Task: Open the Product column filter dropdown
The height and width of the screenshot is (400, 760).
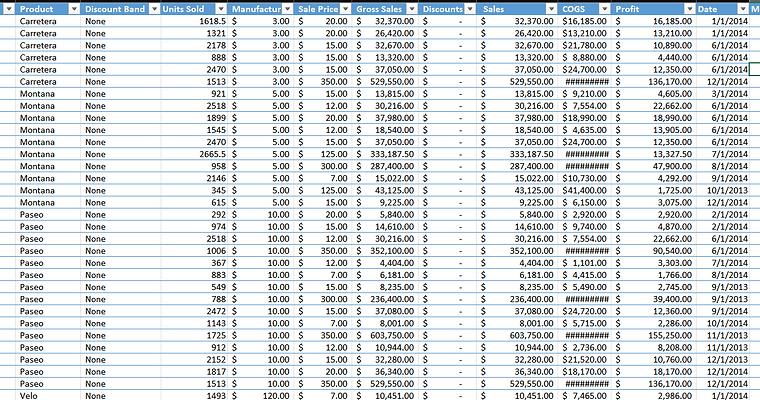Action: pos(74,9)
